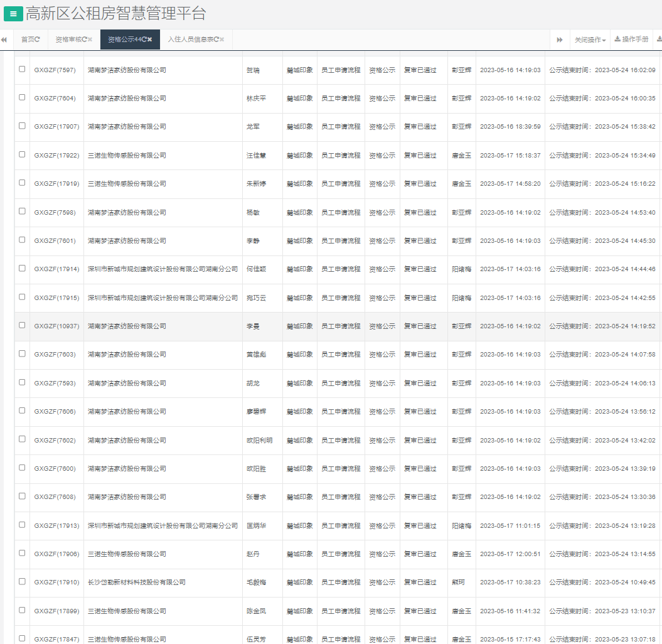Click applicant name 欧阳利明 in the table
662x644 pixels.
(x=259, y=441)
